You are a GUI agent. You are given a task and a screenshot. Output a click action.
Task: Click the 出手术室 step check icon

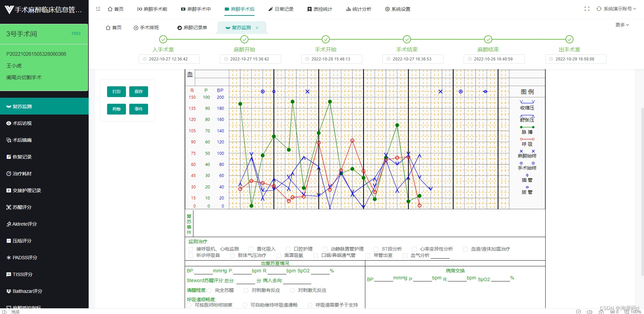(x=569, y=39)
